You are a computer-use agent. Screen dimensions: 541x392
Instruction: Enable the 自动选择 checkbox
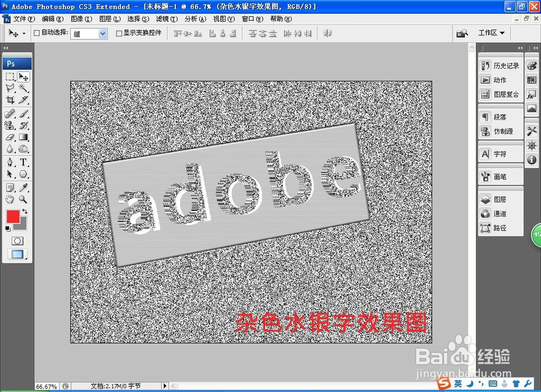point(37,33)
